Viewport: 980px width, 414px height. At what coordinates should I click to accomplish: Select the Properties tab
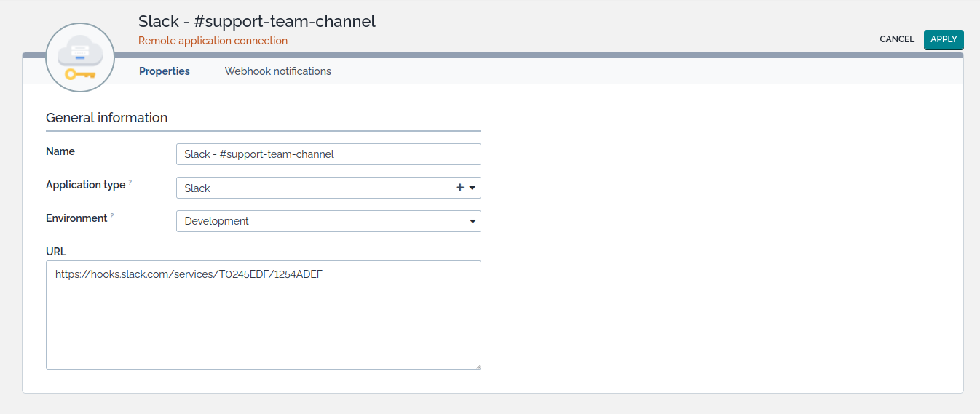pyautogui.click(x=165, y=71)
